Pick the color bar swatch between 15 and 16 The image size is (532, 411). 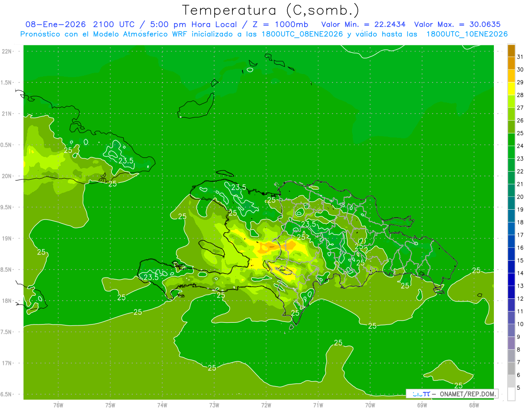(511, 254)
